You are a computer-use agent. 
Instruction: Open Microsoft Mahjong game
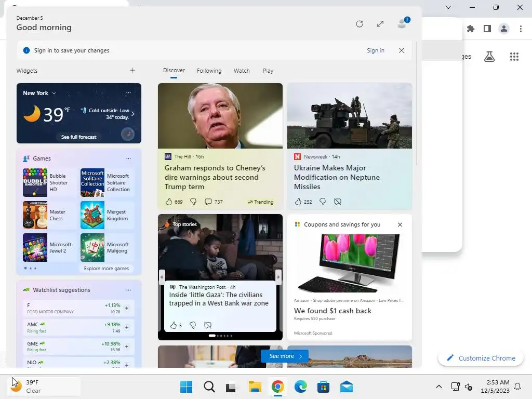107,248
